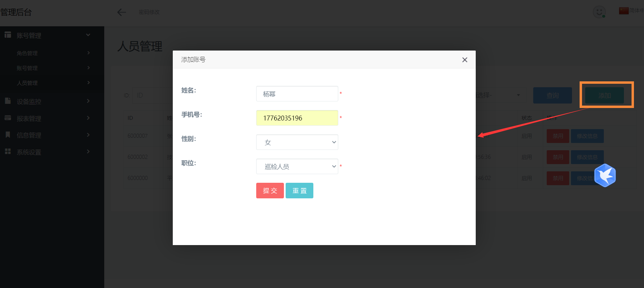Image resolution: width=644 pixels, height=288 pixels.
Task: Click the back arrow icon in header
Action: [x=122, y=12]
